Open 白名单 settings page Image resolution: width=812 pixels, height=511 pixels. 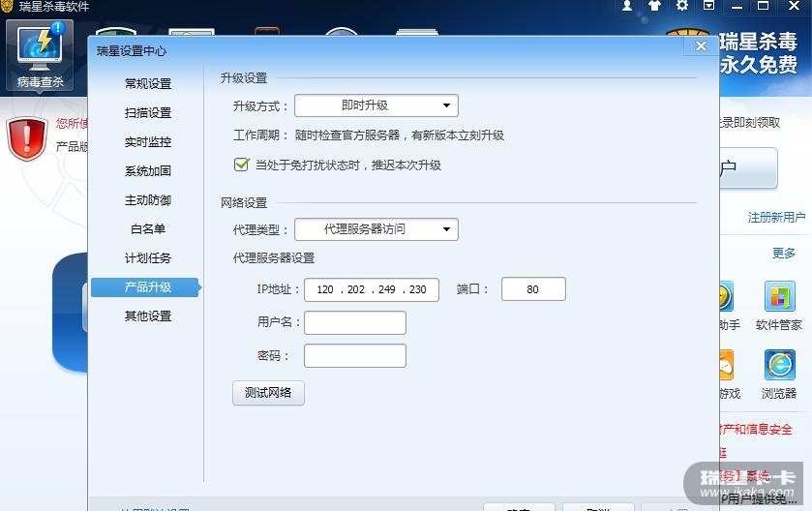click(147, 228)
